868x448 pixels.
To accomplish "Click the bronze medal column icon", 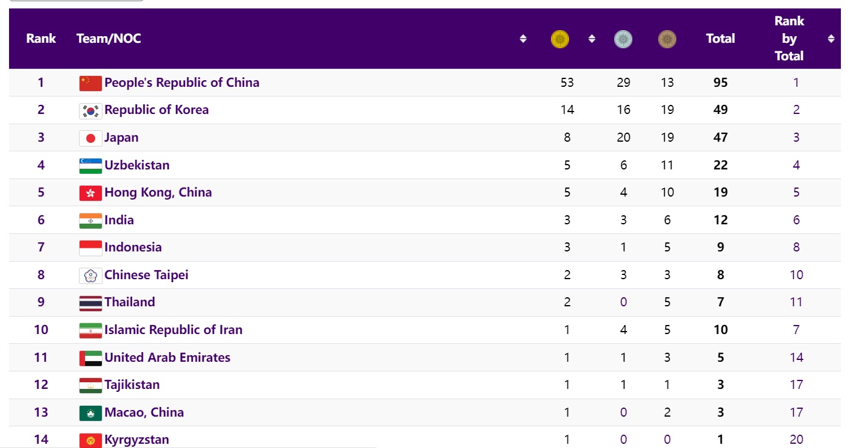I will coord(667,39).
